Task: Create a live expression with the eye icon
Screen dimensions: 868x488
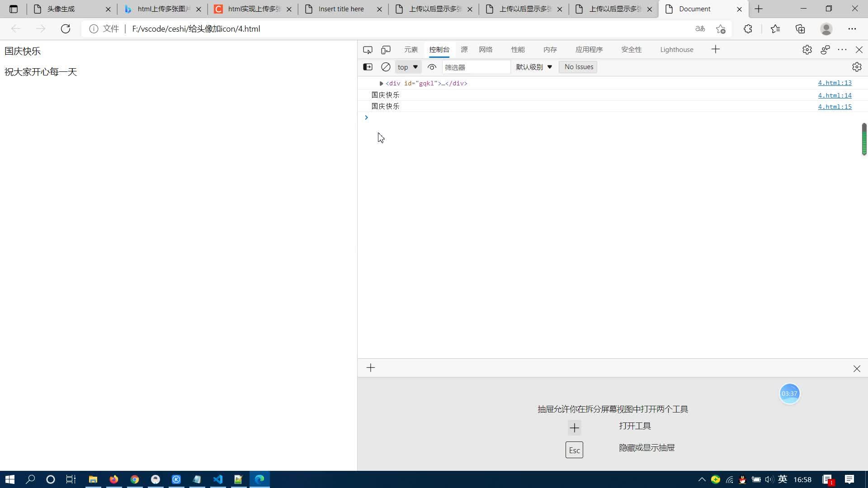Action: (432, 67)
